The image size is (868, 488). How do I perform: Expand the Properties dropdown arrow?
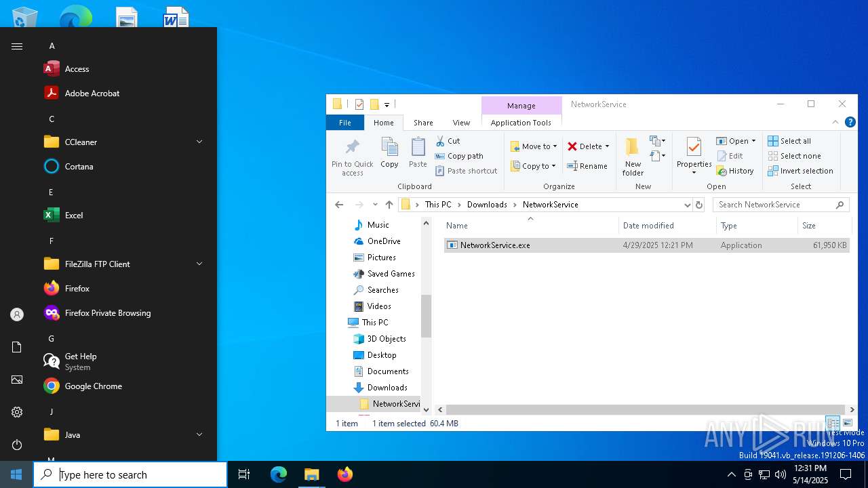pyautogui.click(x=694, y=173)
